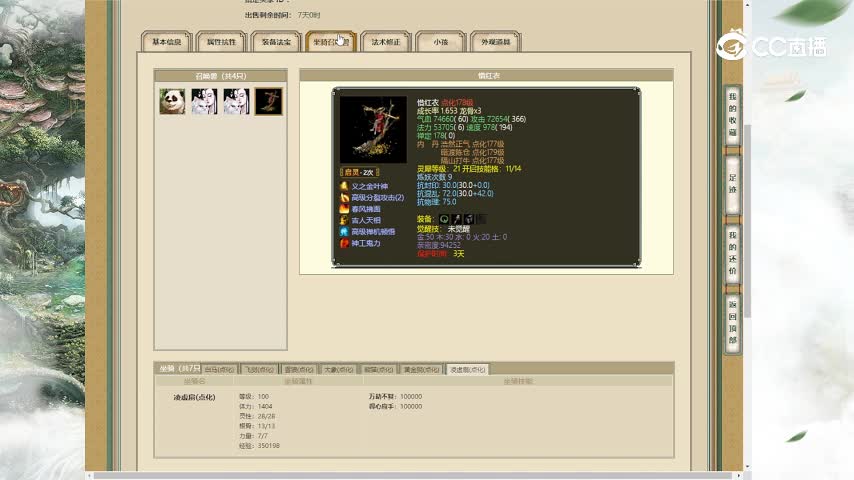This screenshot has width=854, height=480.
Task: Switch to the 白马(点化) mount tab
Action: 219,369
